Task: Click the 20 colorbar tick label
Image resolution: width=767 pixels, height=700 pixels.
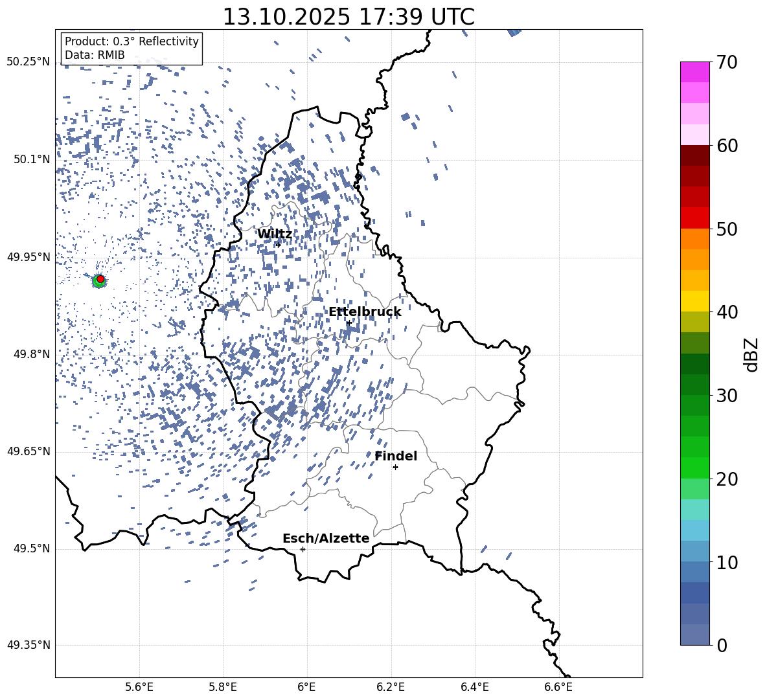Action: point(727,479)
